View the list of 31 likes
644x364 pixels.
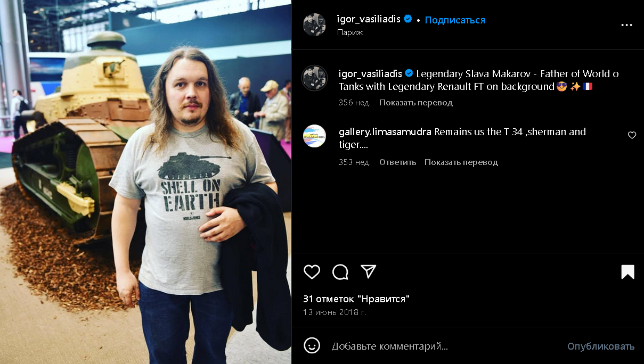[x=356, y=299]
